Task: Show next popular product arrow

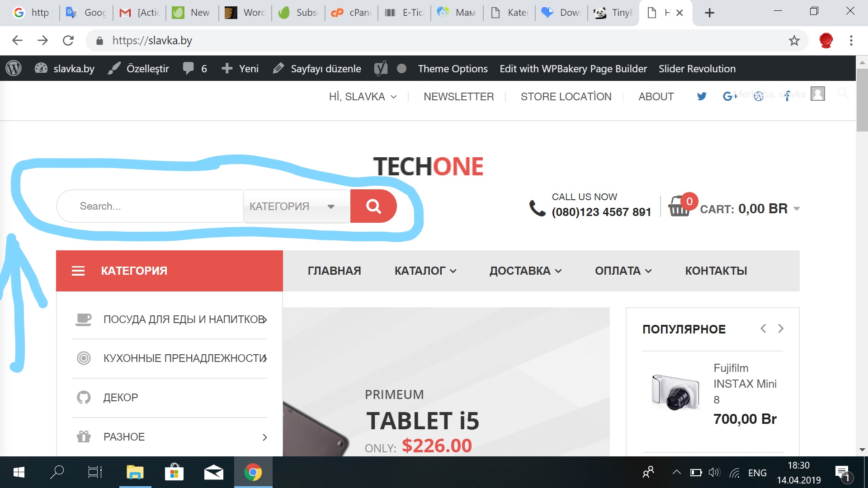Action: [781, 328]
